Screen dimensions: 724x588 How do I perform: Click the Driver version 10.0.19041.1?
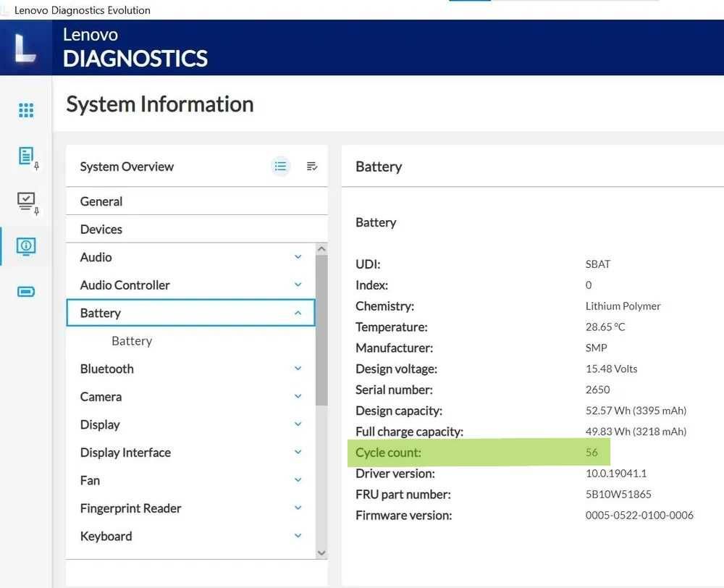pos(616,473)
